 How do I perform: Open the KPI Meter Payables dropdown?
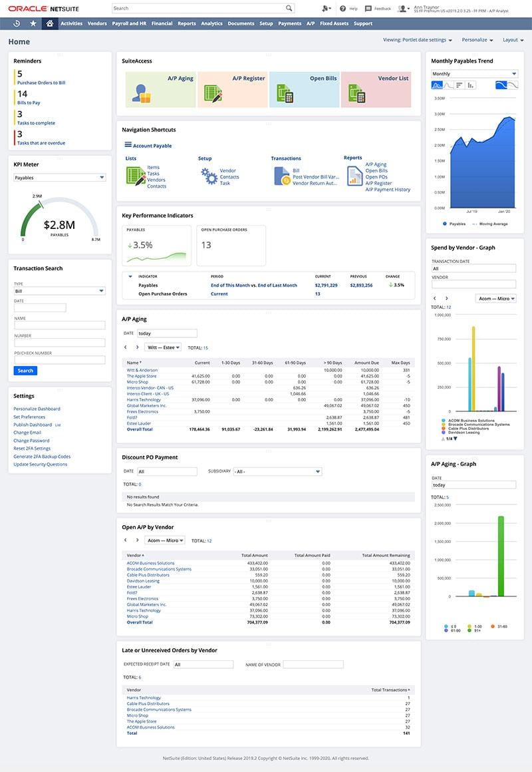pyautogui.click(x=60, y=178)
